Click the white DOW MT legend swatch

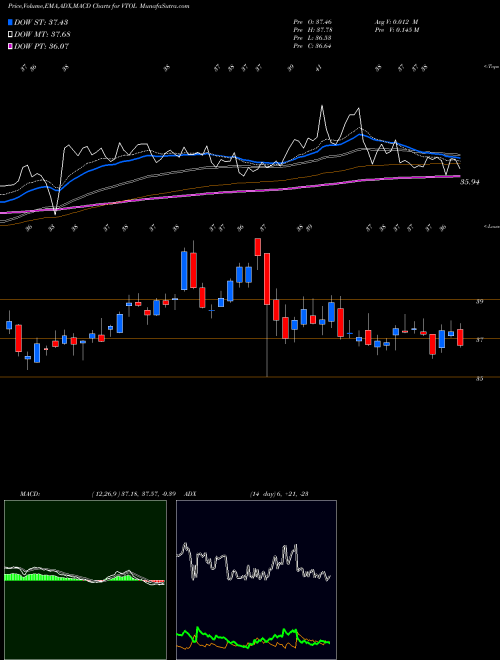point(11,34)
